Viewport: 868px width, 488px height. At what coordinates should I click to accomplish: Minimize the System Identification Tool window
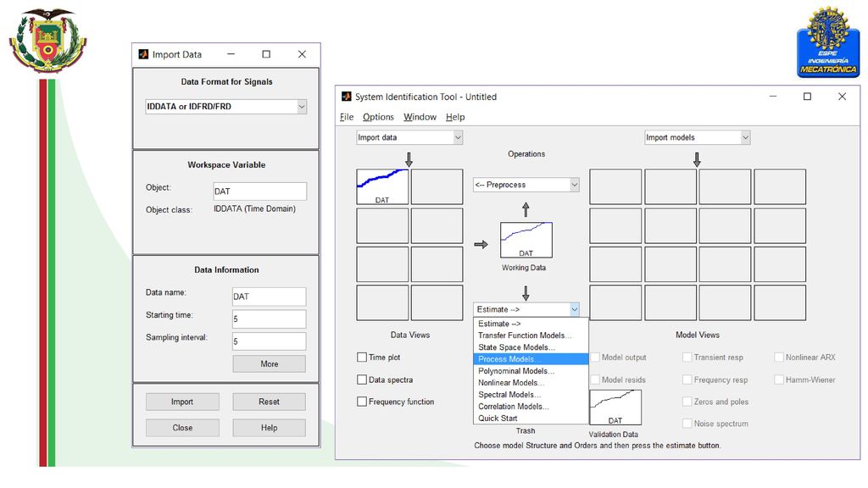pyautogui.click(x=773, y=97)
